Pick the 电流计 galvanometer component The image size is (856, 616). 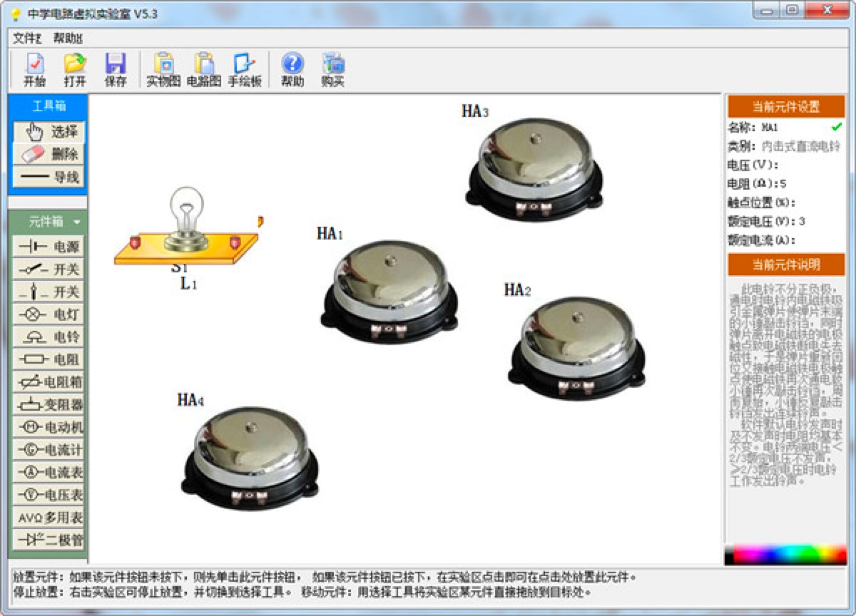pyautogui.click(x=49, y=450)
